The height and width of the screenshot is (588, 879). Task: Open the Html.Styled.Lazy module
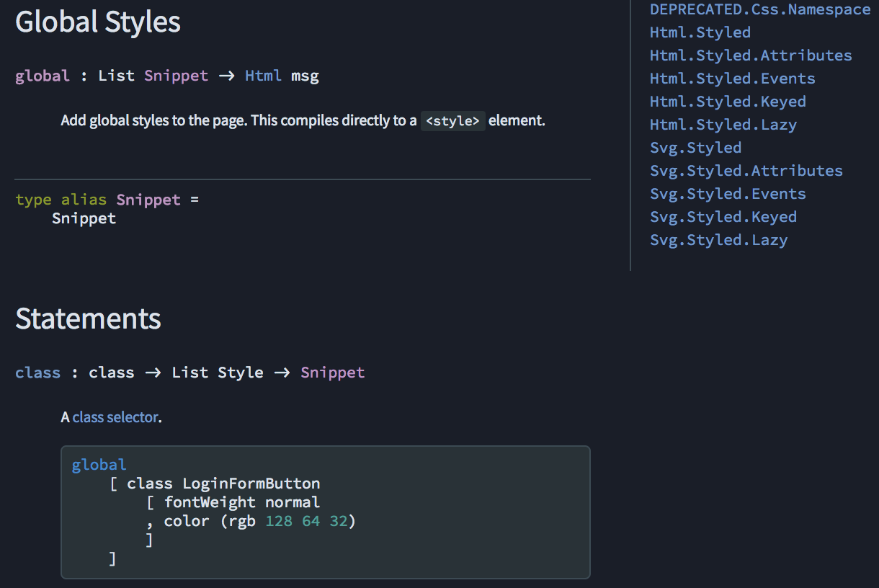tap(723, 125)
